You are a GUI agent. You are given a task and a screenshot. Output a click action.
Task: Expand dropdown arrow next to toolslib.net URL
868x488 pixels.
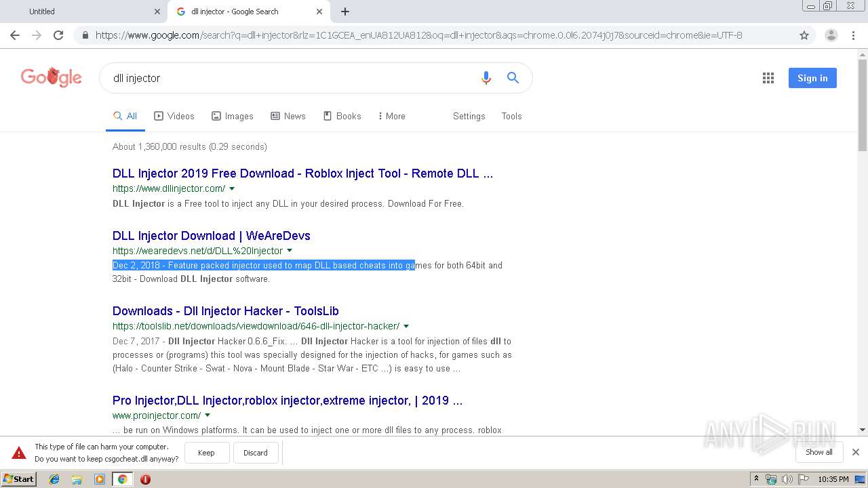406,326
